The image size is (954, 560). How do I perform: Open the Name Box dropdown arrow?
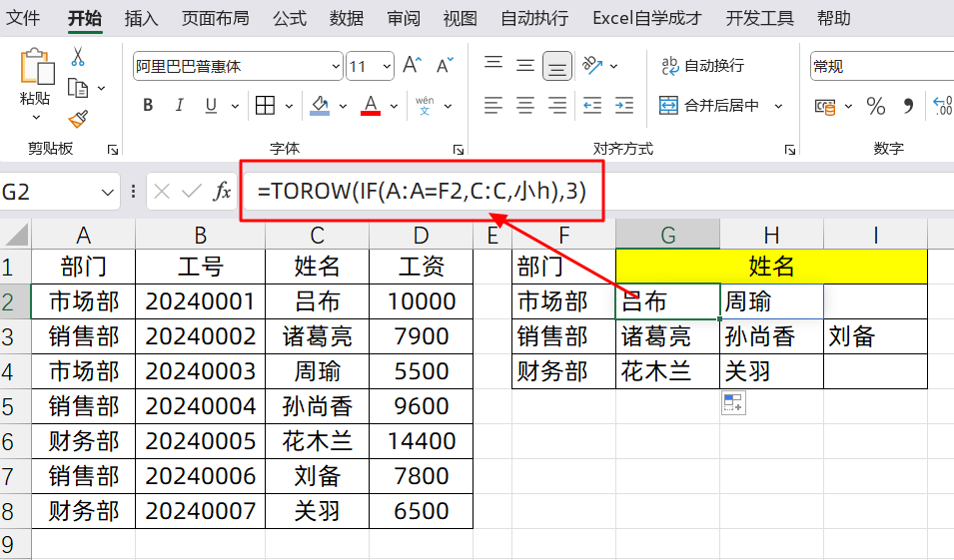(108, 192)
